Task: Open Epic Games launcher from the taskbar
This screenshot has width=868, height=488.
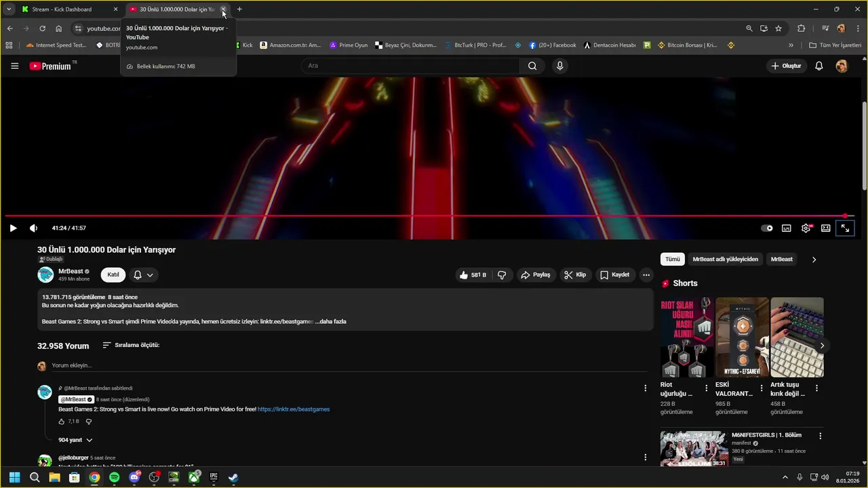Action: click(214, 477)
